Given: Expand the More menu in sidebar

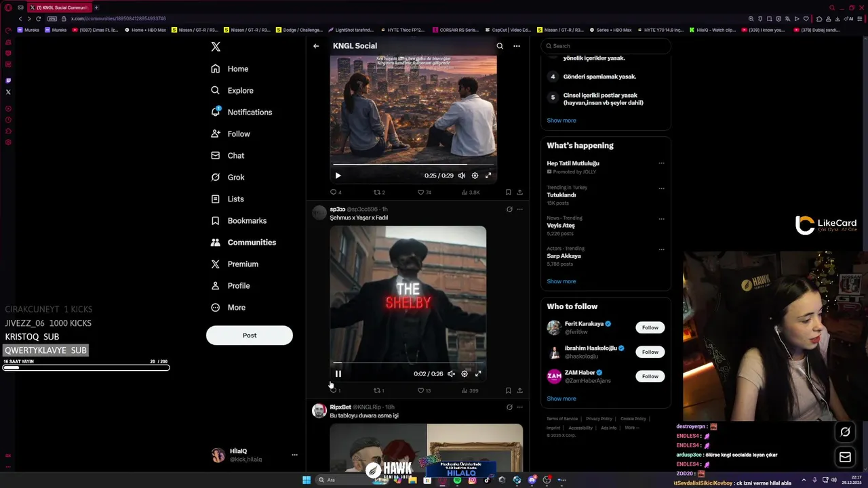Looking at the screenshot, I should [x=228, y=307].
